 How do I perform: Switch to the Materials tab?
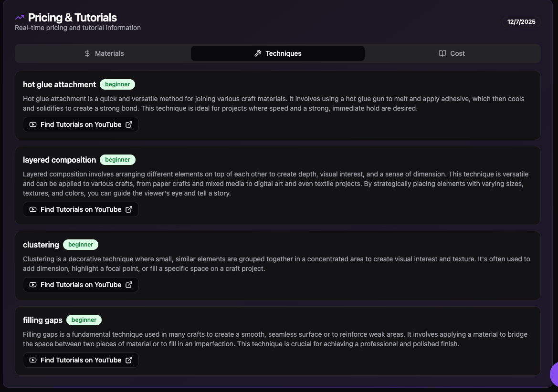104,53
